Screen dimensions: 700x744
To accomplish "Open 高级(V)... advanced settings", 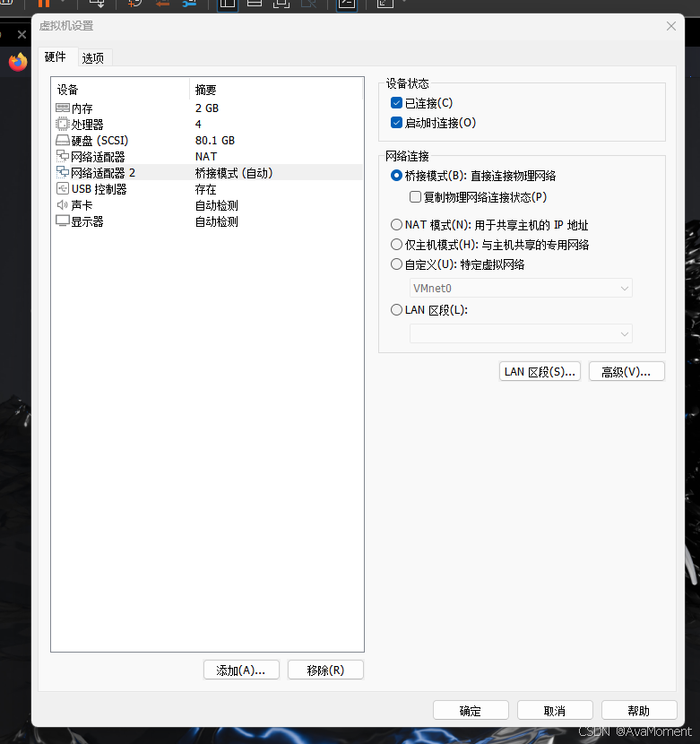I will [627, 371].
